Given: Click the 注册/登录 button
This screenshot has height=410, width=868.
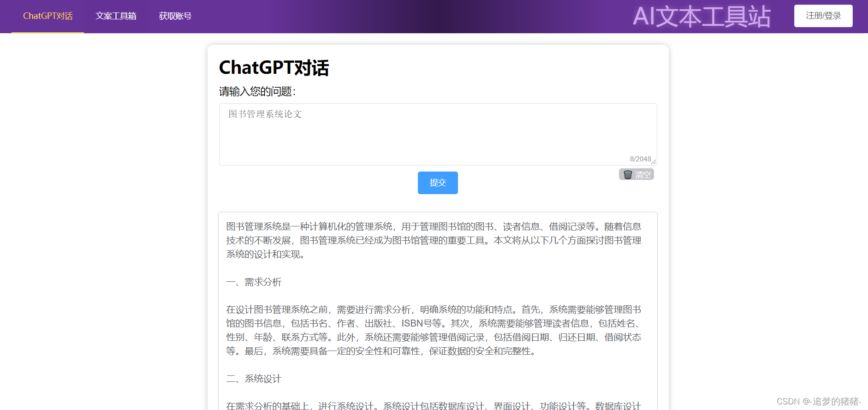Looking at the screenshot, I should [823, 16].
